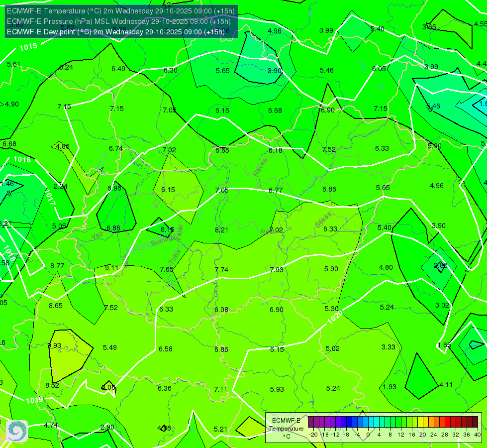Viewport: 487px width, 448px height.
Task: Click the 8.65 temperature value
Action: pos(56,306)
